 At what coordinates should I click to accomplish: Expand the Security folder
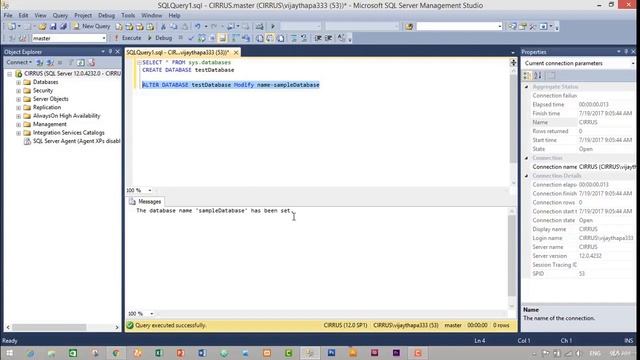click(18, 91)
